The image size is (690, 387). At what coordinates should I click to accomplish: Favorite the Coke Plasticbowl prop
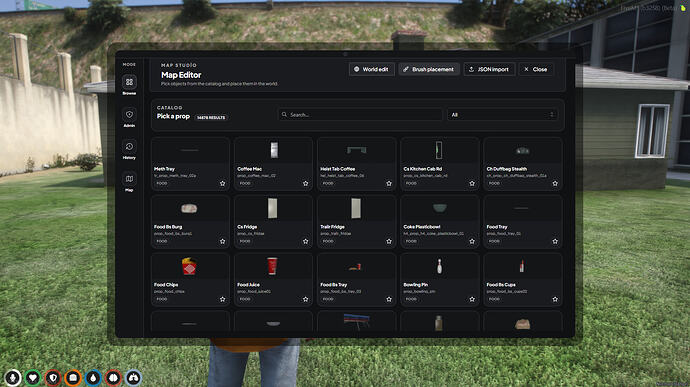point(472,241)
